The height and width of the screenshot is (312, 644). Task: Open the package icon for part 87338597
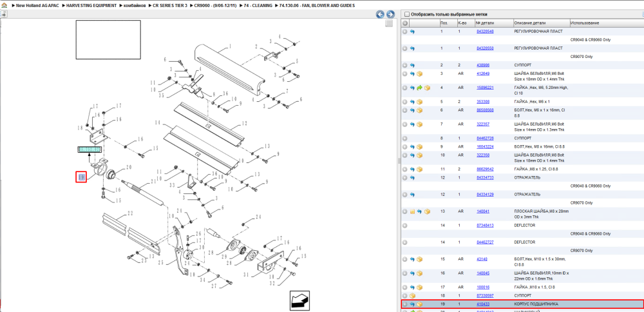[x=412, y=296]
